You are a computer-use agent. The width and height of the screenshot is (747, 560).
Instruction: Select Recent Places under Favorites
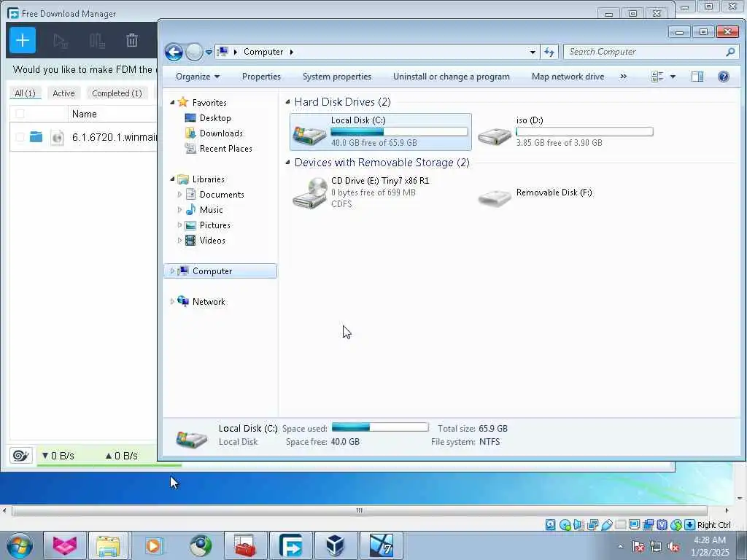(x=226, y=149)
